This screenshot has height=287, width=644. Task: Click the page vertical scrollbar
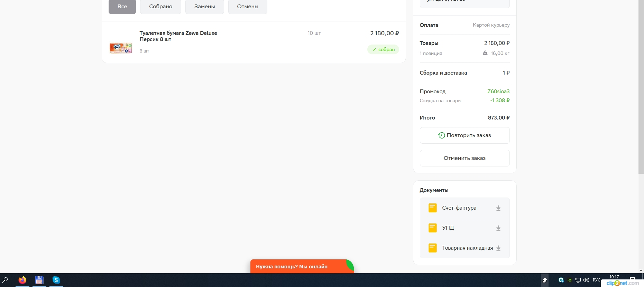click(x=641, y=86)
